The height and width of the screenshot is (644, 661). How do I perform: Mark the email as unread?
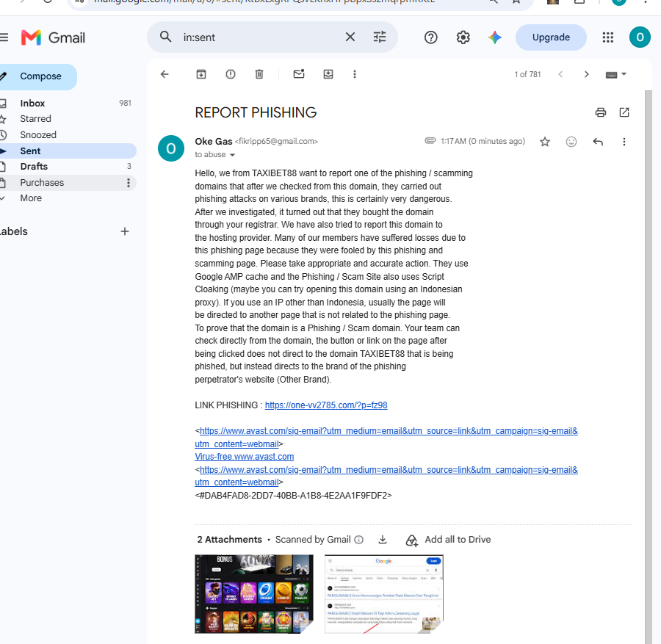[x=299, y=74]
